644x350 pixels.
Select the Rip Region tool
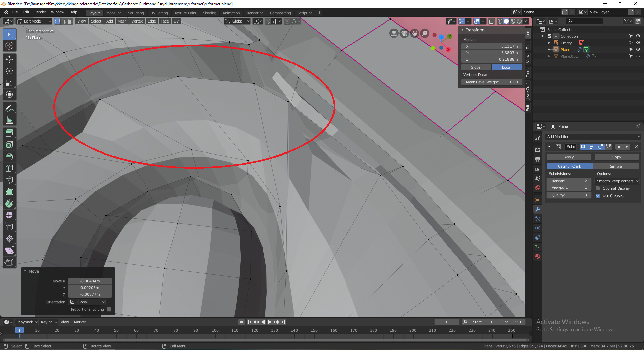pos(9,262)
